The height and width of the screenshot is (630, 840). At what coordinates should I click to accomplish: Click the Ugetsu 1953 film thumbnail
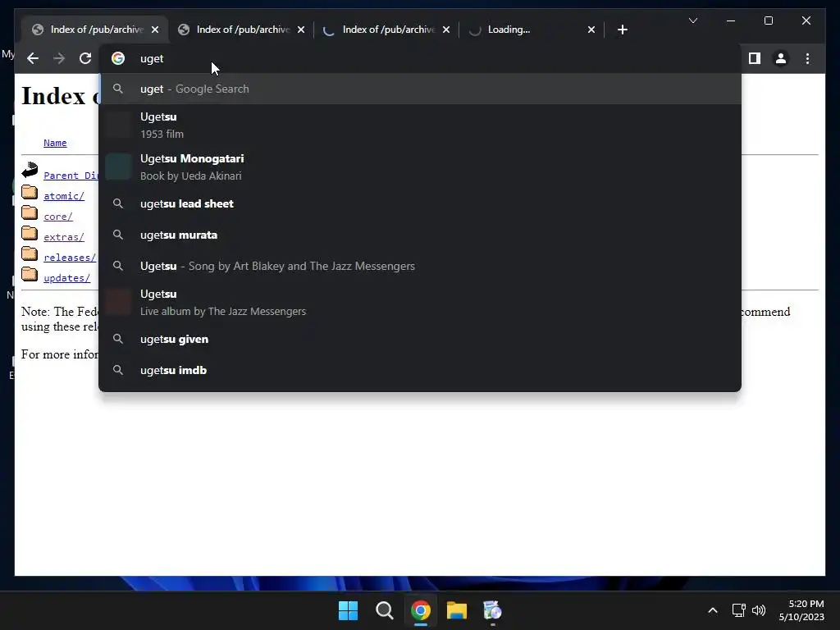click(x=118, y=125)
